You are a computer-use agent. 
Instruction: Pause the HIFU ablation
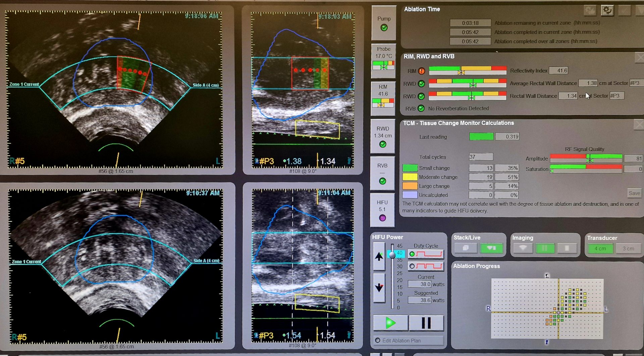tap(426, 323)
